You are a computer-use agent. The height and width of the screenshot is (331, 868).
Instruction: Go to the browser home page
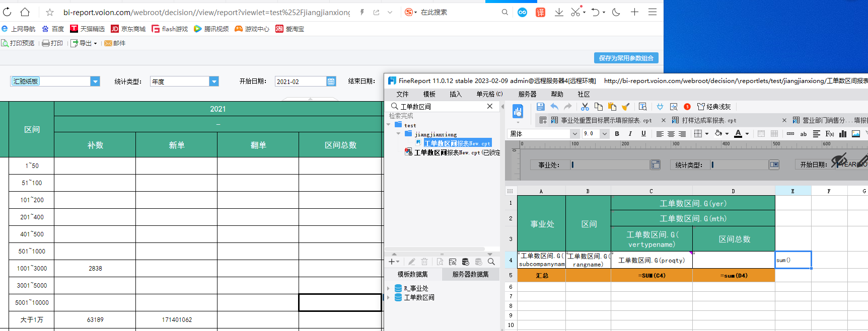tap(25, 12)
